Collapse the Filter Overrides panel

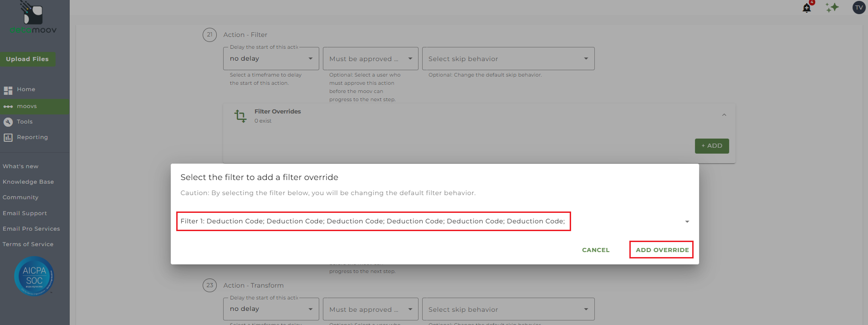pyautogui.click(x=724, y=115)
